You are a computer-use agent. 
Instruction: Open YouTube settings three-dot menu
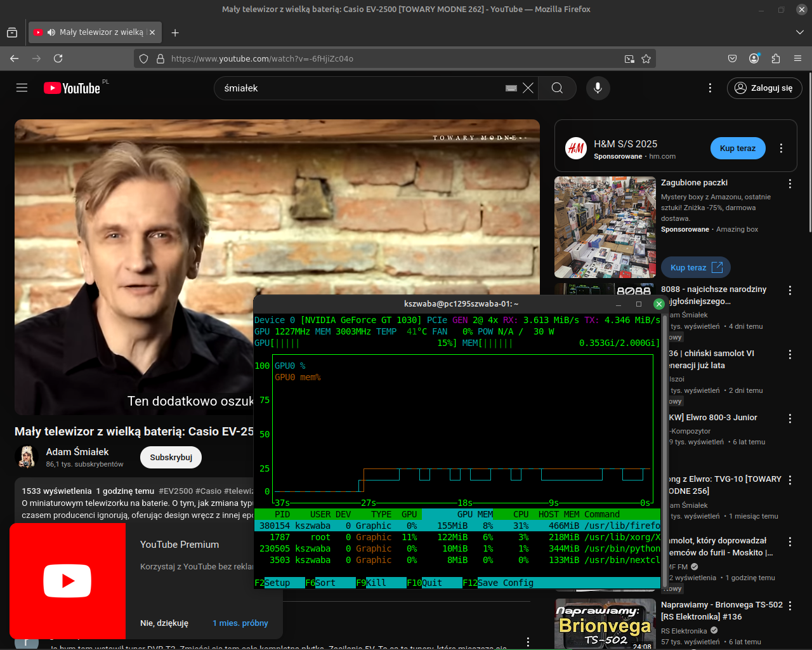pyautogui.click(x=710, y=88)
